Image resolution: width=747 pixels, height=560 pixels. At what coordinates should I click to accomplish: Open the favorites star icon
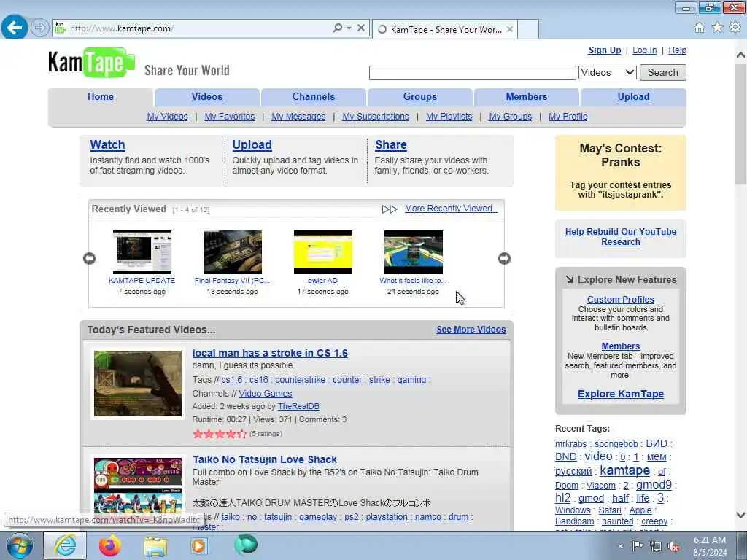click(717, 28)
